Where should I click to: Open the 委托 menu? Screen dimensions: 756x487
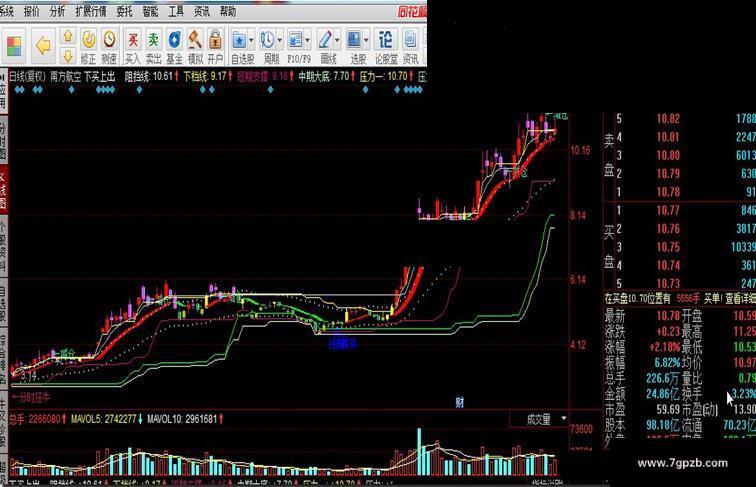tap(124, 11)
